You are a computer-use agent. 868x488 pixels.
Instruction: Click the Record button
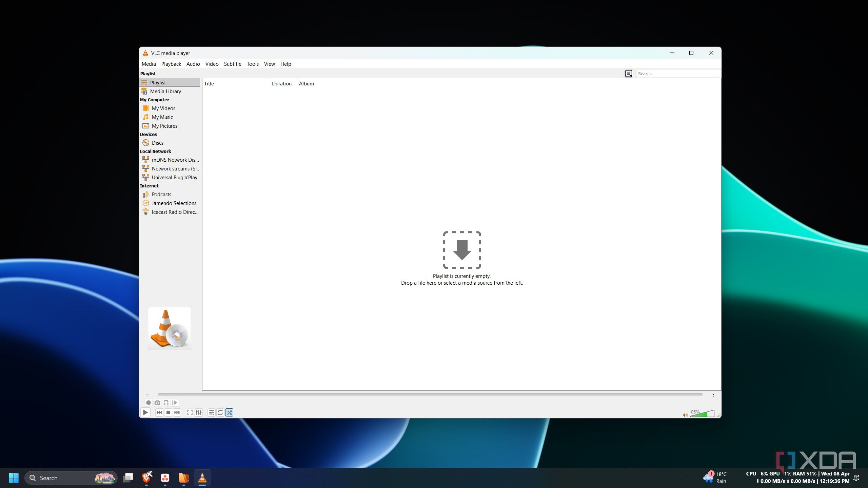(x=148, y=403)
